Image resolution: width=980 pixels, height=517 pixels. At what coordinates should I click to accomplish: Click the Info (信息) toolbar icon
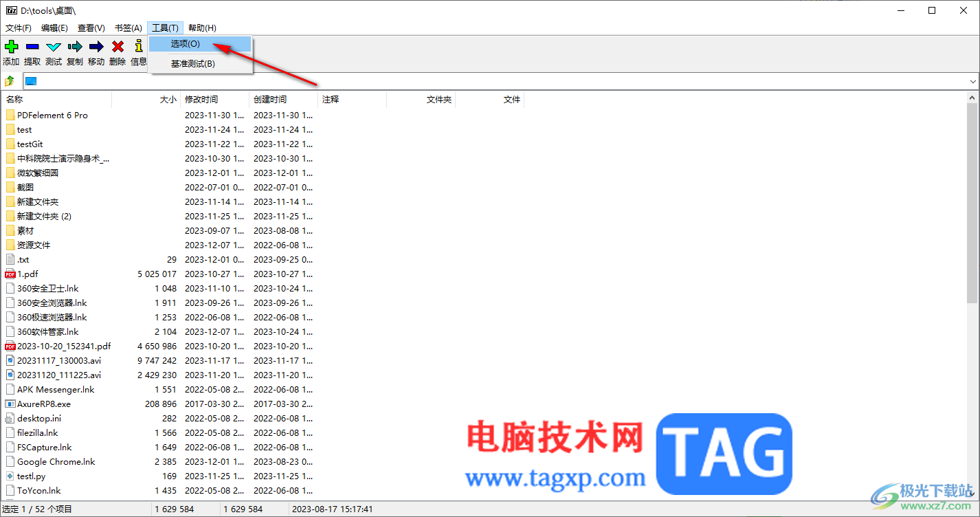138,47
